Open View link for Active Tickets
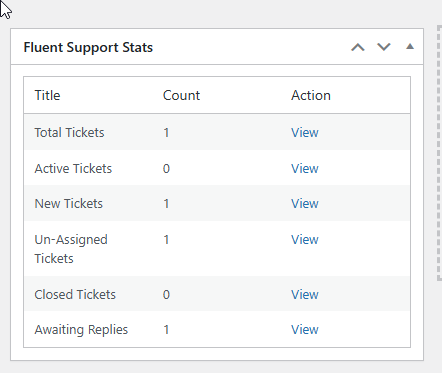This screenshot has width=442, height=373. point(305,169)
